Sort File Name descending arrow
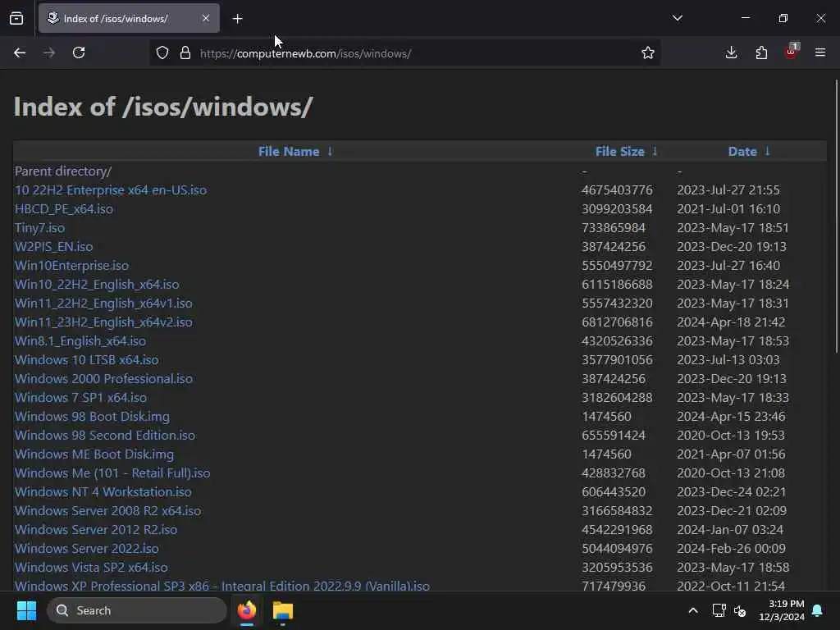 pos(330,151)
